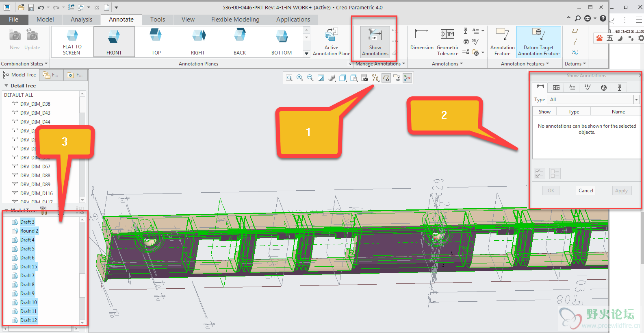The width and height of the screenshot is (644, 333).
Task: Collapse the Detail Tree section
Action: 7,86
